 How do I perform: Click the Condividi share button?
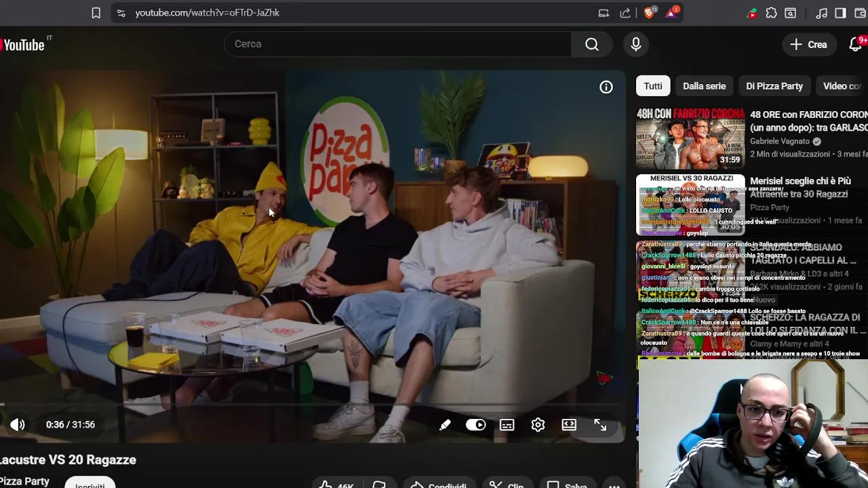(x=439, y=484)
